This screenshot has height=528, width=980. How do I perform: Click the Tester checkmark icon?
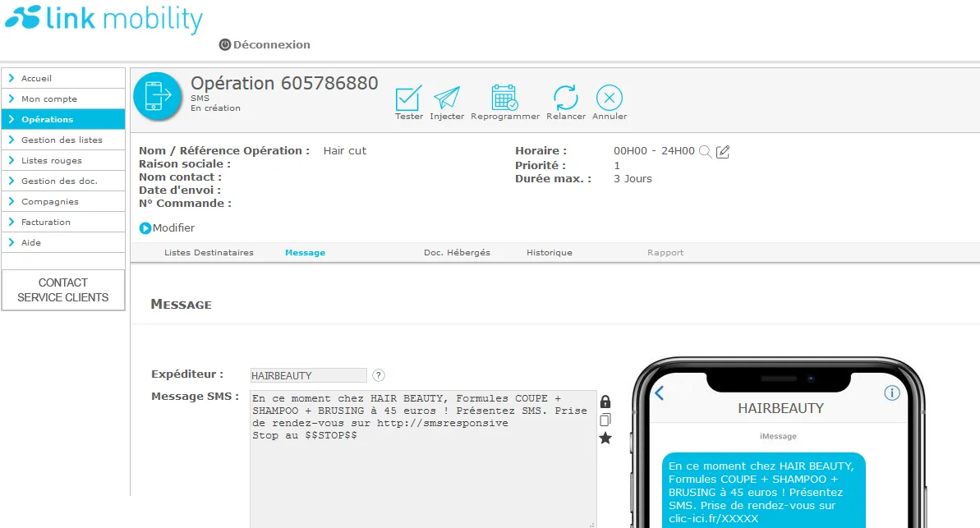pyautogui.click(x=409, y=98)
